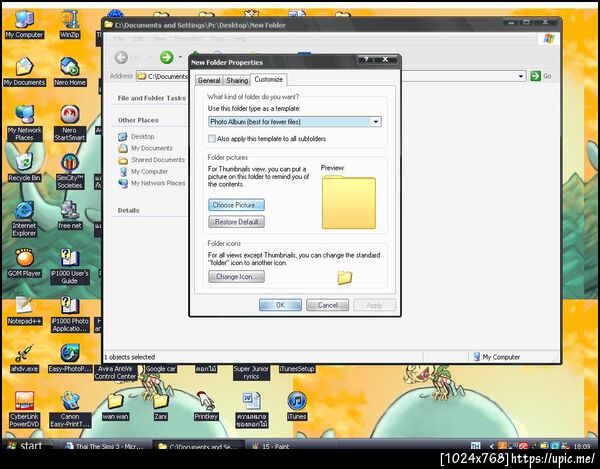Launch the Nero Home desktop icon
This screenshot has width=600, height=469.
69,71
